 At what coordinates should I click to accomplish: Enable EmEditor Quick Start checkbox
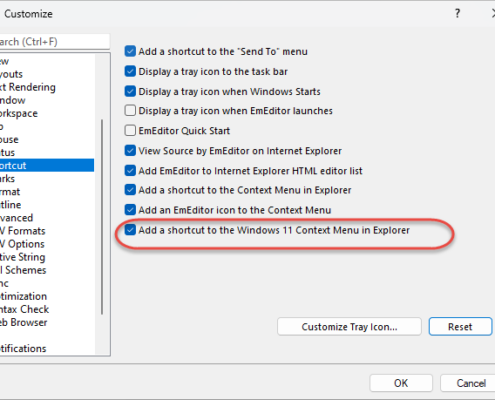tap(130, 131)
